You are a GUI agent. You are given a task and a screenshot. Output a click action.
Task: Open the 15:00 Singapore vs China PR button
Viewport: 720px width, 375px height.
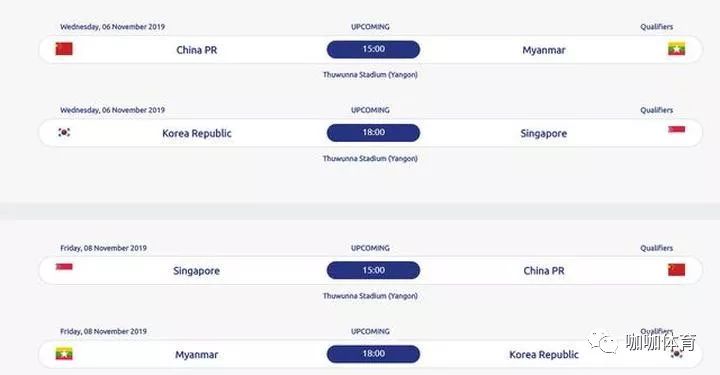tap(373, 270)
